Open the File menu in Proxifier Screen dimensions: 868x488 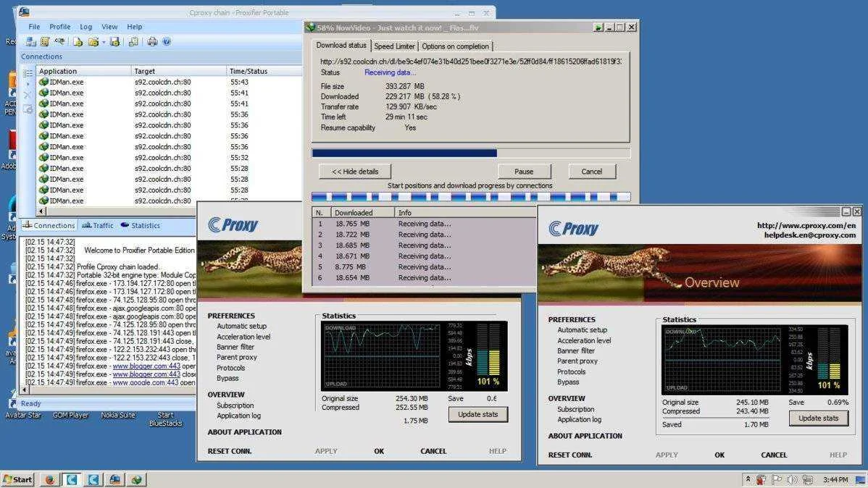click(x=34, y=27)
